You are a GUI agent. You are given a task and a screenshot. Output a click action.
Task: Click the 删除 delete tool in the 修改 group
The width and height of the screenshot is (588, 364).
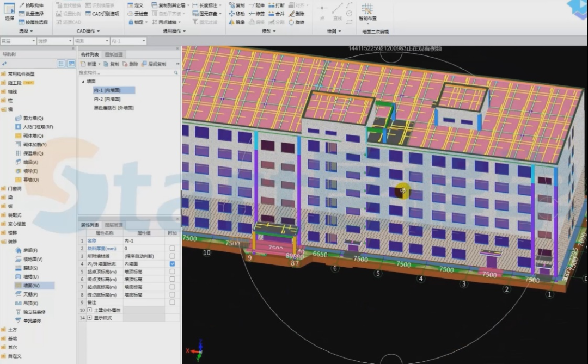tap(296, 14)
